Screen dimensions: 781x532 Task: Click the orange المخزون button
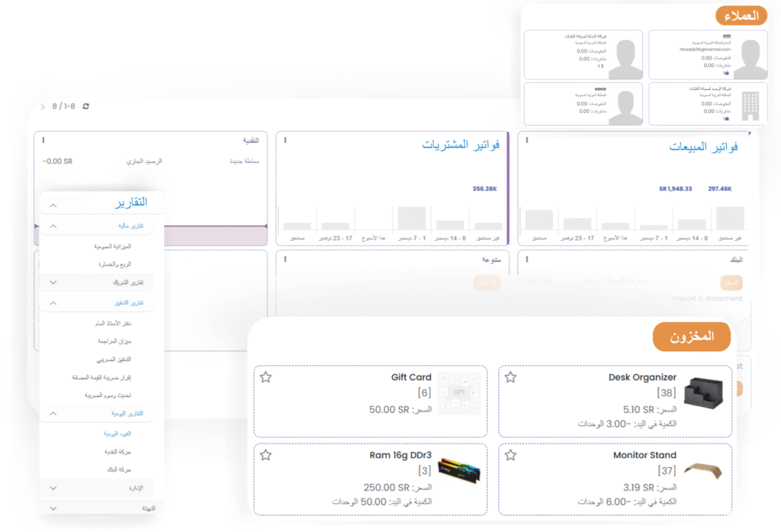click(691, 337)
